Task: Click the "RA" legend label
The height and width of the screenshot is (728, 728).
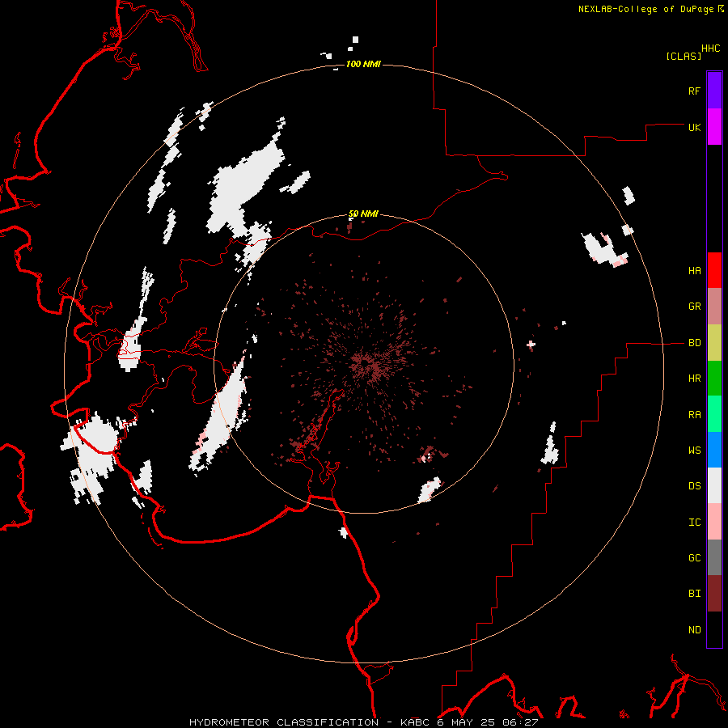Action: click(694, 414)
